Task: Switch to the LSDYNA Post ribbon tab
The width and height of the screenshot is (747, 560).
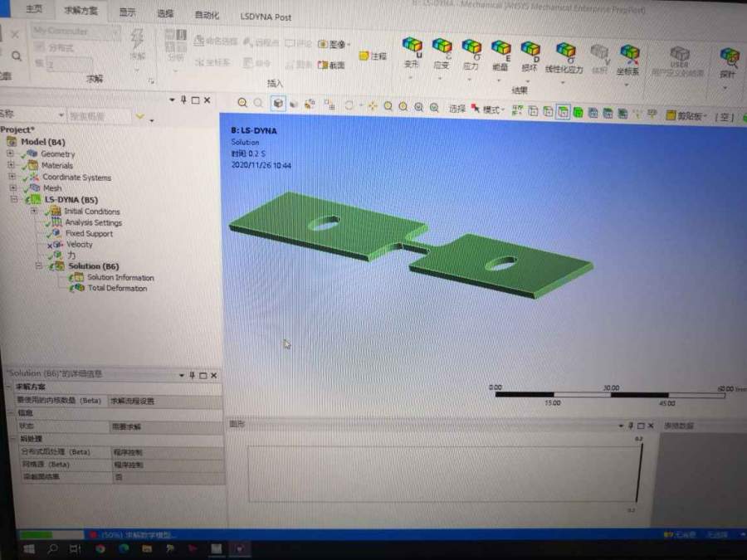Action: point(266,17)
